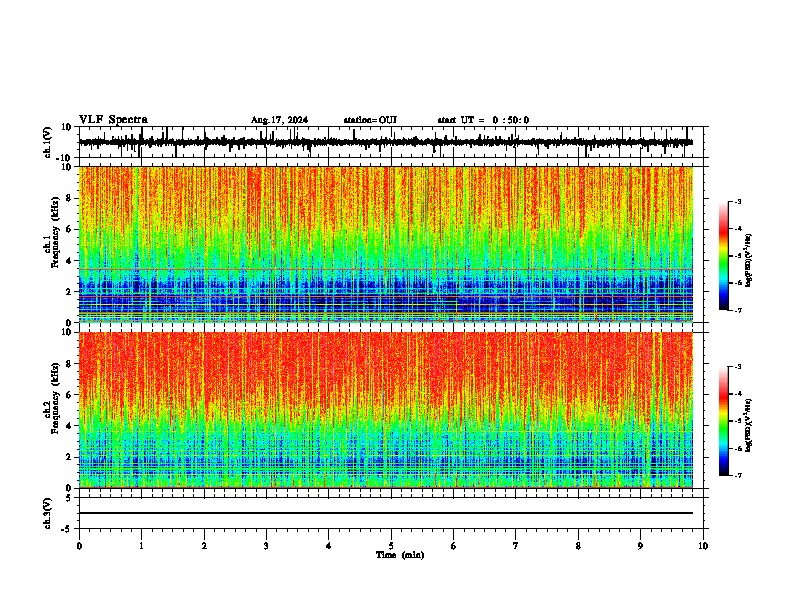Click inside the ch.2 spectrogram panel
Viewport: 792px width, 612px height.
(386, 410)
